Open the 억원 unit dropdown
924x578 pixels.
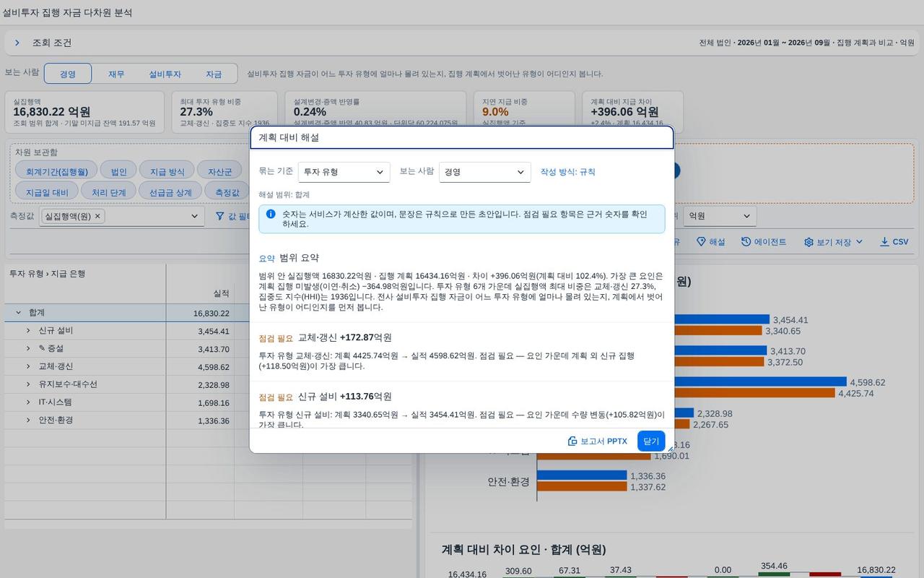pos(720,215)
